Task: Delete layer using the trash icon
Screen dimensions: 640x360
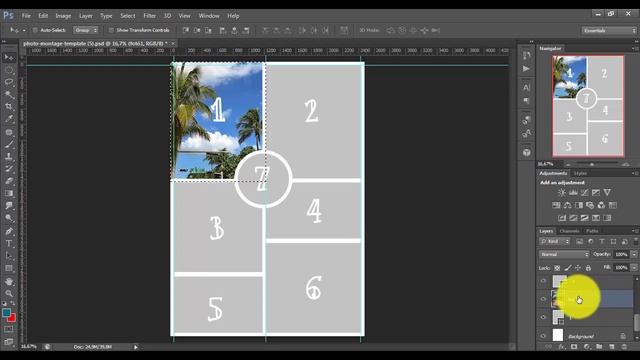Action: [624, 347]
